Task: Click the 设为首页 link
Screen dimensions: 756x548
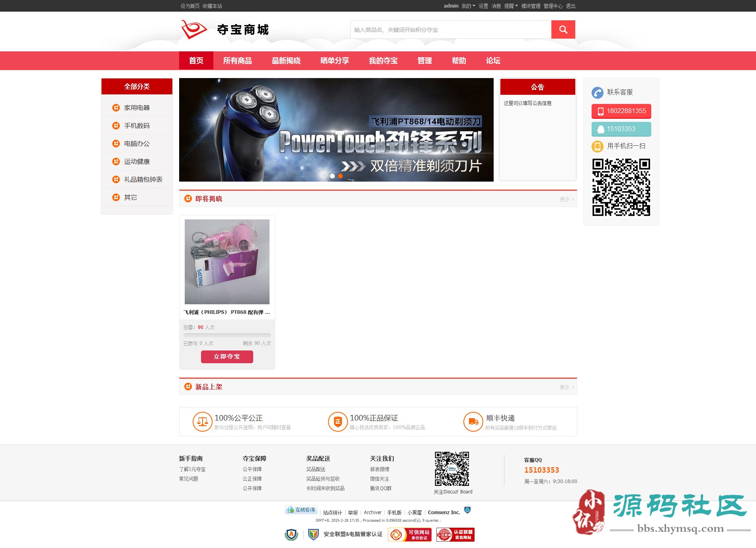Action: 190,6
